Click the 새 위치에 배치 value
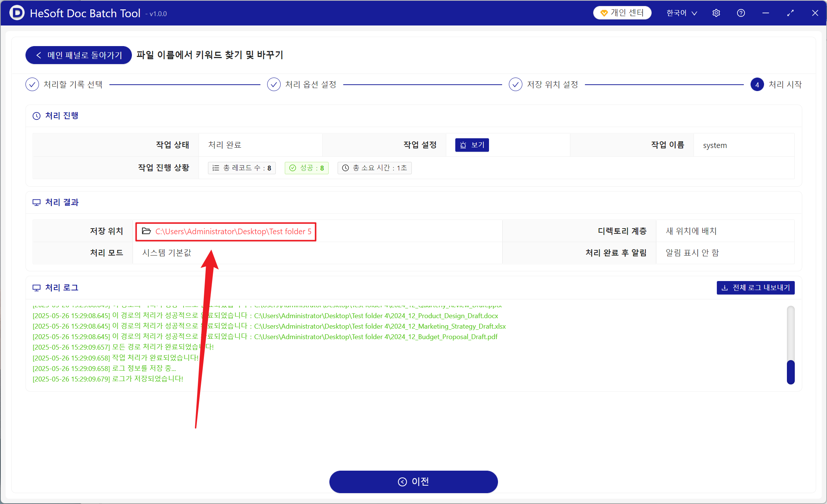The image size is (827, 504). pyautogui.click(x=691, y=231)
